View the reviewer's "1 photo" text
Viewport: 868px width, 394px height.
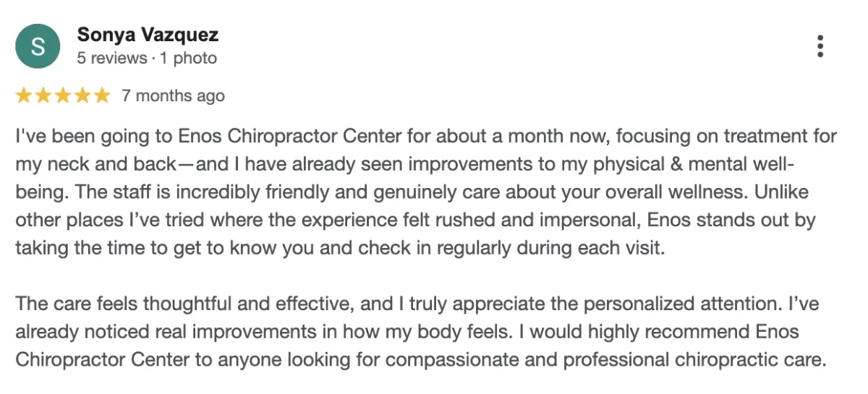point(188,59)
